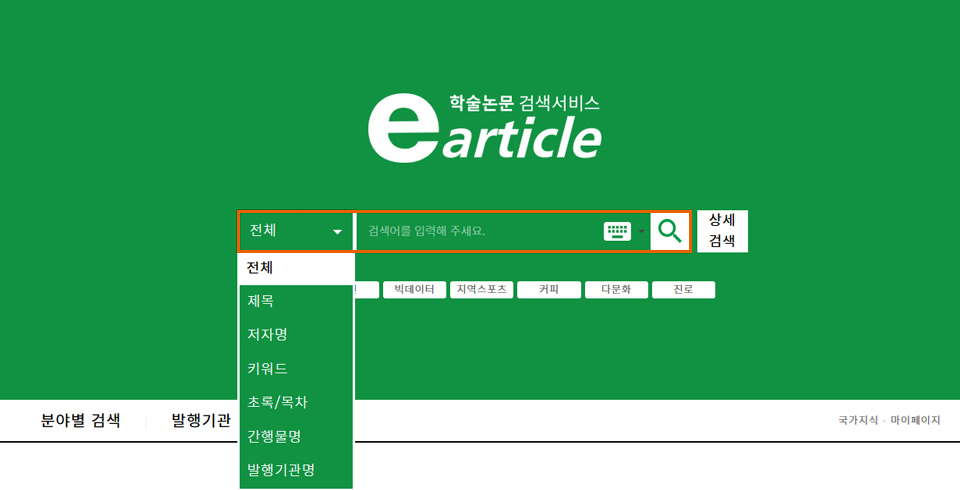Image resolution: width=960 pixels, height=490 pixels.
Task: Click the magnifying glass search icon
Action: coord(670,232)
